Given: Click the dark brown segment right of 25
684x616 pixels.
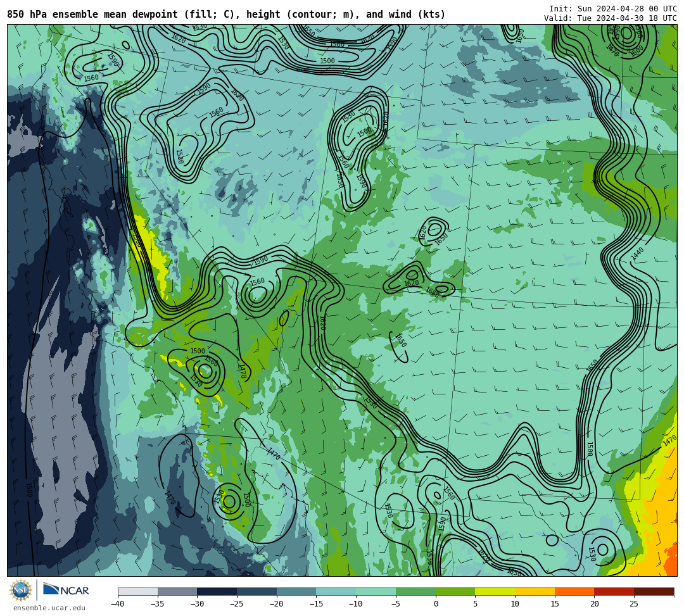Looking at the screenshot, I should pyautogui.click(x=654, y=591).
